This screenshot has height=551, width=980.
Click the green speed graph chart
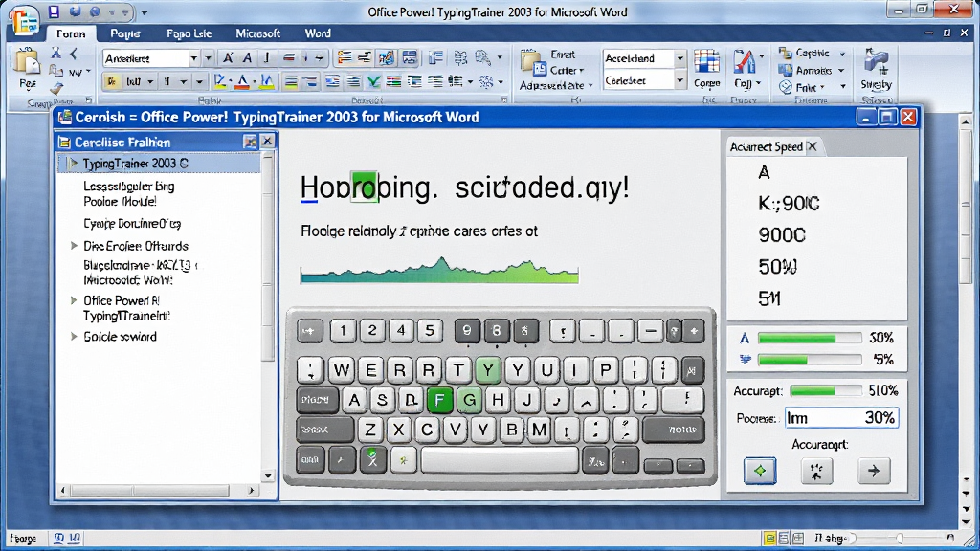(439, 270)
